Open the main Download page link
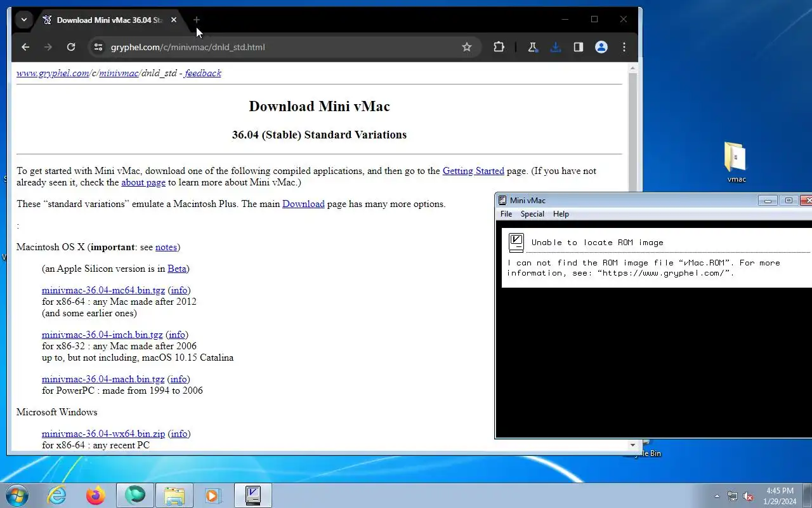Screen dimensions: 812x508 point(303,204)
